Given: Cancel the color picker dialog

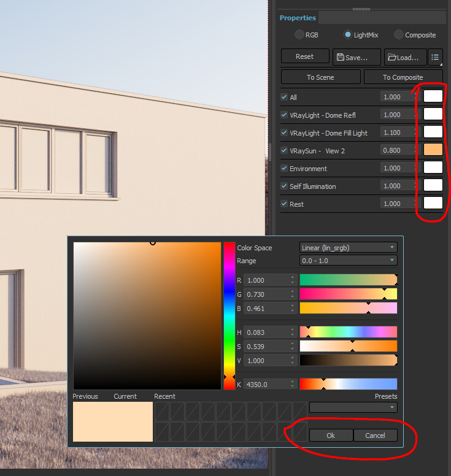Looking at the screenshot, I should coord(376,436).
